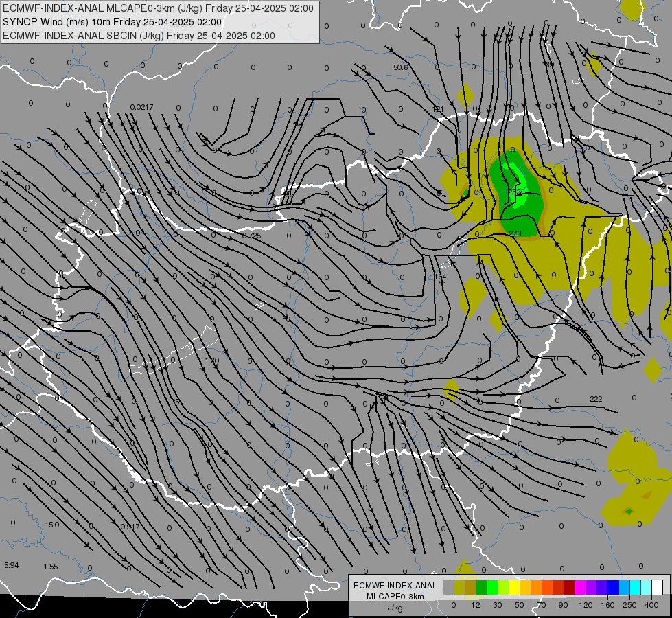Click the map value 273 in the green area
This screenshot has height=618, width=672.
point(515,233)
